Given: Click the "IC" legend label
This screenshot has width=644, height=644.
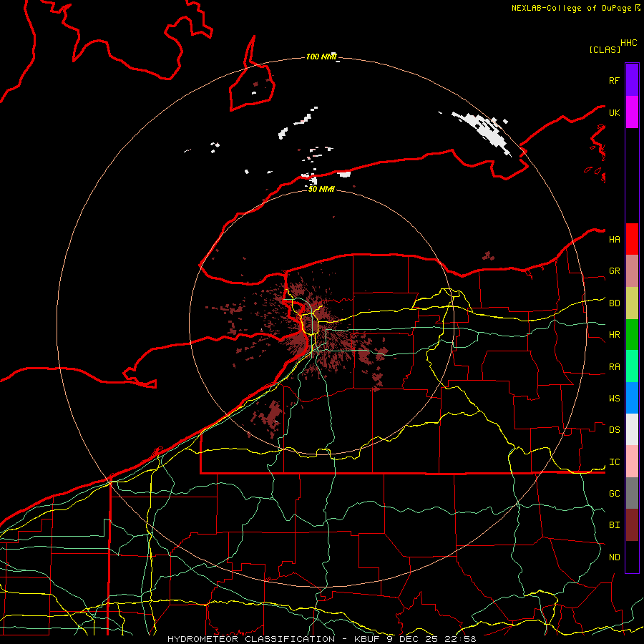Looking at the screenshot, I should click(x=614, y=462).
